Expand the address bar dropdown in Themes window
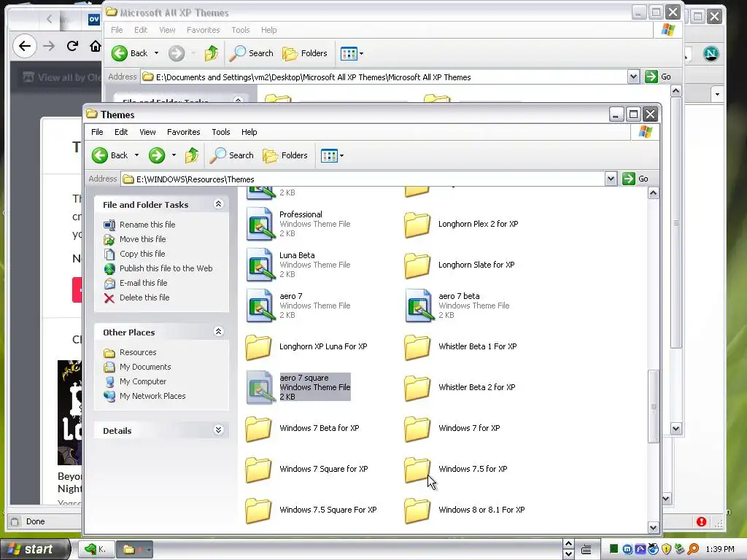747x560 pixels. pyautogui.click(x=611, y=179)
